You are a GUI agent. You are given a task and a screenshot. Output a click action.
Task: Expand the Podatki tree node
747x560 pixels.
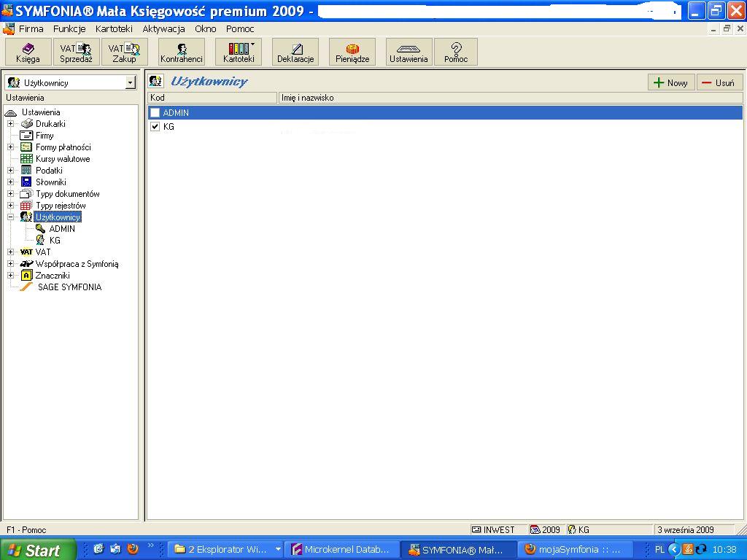(x=10, y=171)
